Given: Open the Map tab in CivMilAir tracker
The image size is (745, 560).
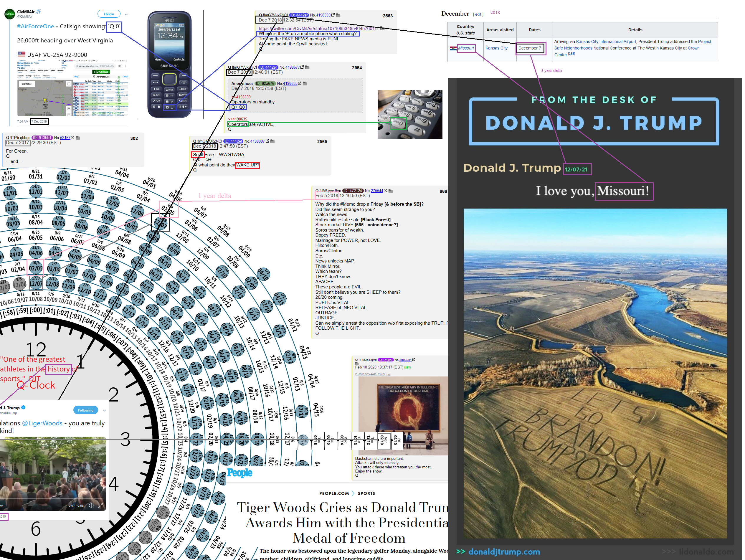Looking at the screenshot, I should 76,76.
